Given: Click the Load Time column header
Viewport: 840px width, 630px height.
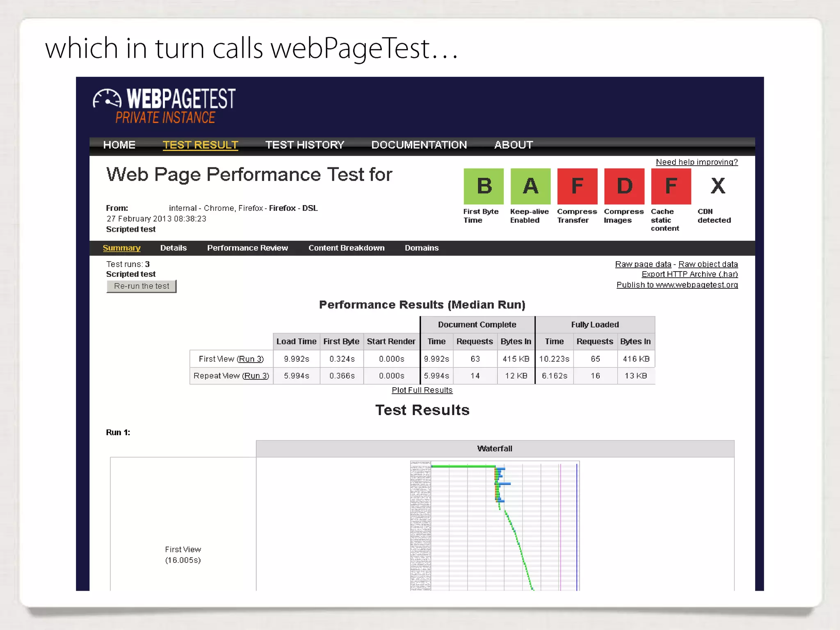Looking at the screenshot, I should point(296,341).
